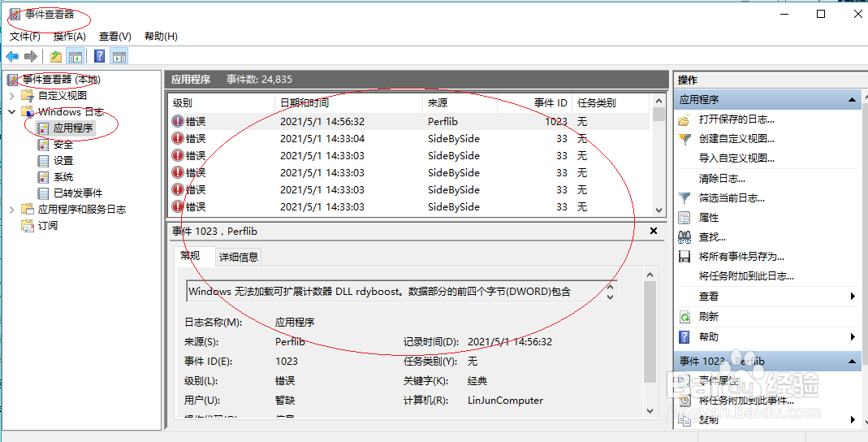This screenshot has width=868, height=442.
Task: Click the binoculars 查找 icon
Action: pos(684,237)
